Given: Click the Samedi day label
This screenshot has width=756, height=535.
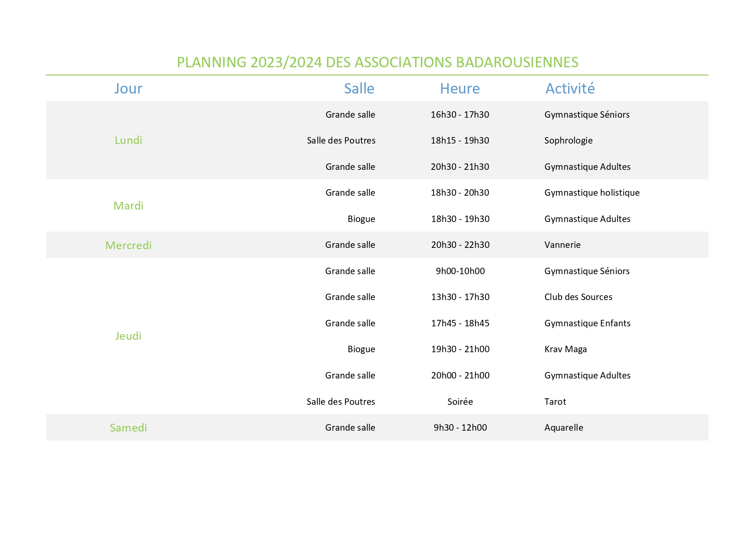Looking at the screenshot, I should tap(128, 428).
